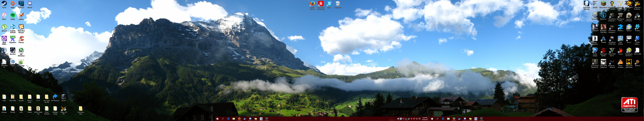
Task: Select the Diablo III desktop icon
Action: click(x=637, y=62)
